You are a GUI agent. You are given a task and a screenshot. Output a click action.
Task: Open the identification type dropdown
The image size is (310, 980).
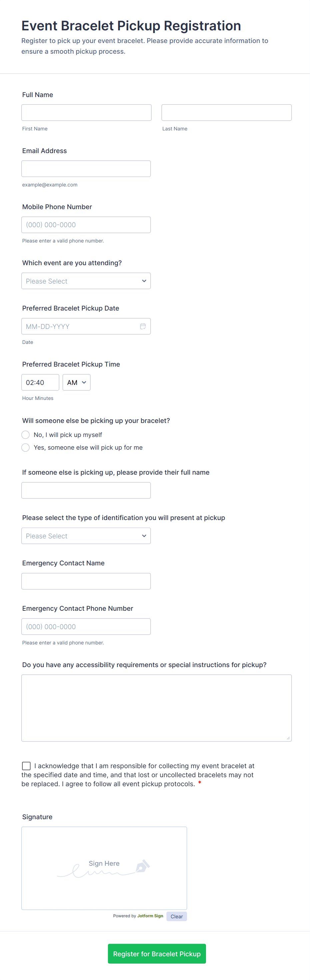click(x=86, y=536)
